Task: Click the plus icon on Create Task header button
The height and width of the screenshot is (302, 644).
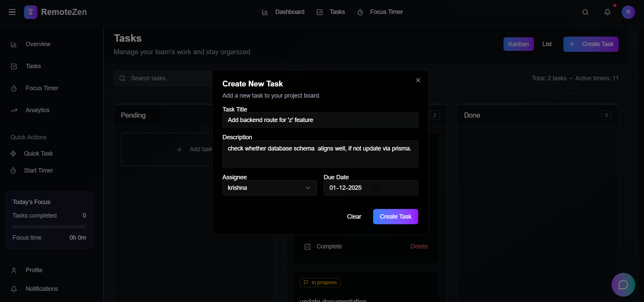Action: click(x=572, y=44)
